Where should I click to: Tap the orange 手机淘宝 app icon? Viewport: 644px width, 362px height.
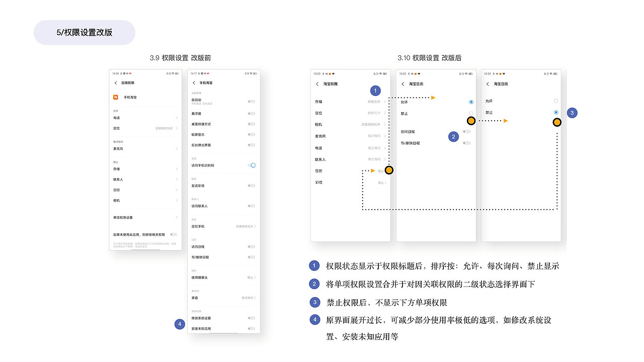click(x=115, y=97)
